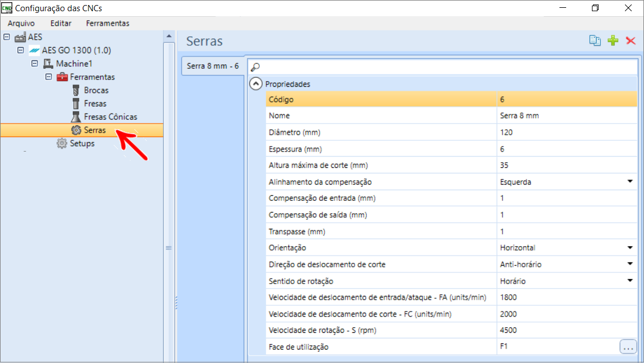
Task: Click the Machine1 icon in tree
Action: click(x=48, y=64)
